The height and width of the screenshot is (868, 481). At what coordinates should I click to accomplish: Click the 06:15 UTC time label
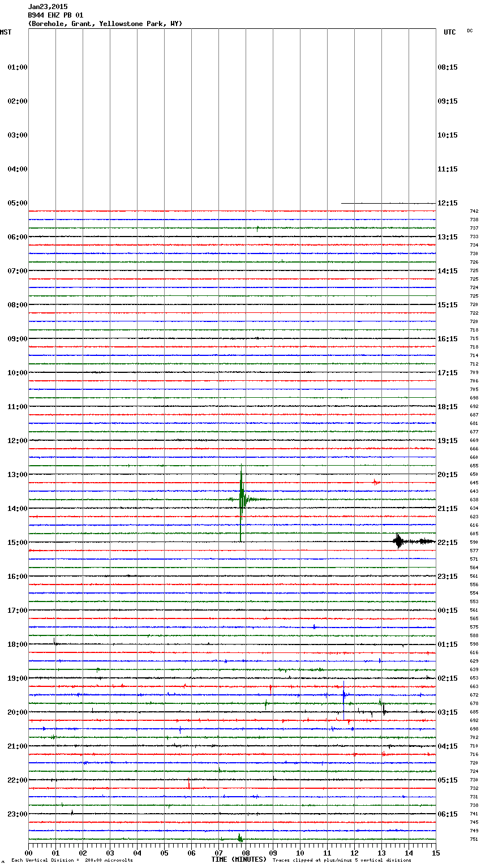(448, 814)
